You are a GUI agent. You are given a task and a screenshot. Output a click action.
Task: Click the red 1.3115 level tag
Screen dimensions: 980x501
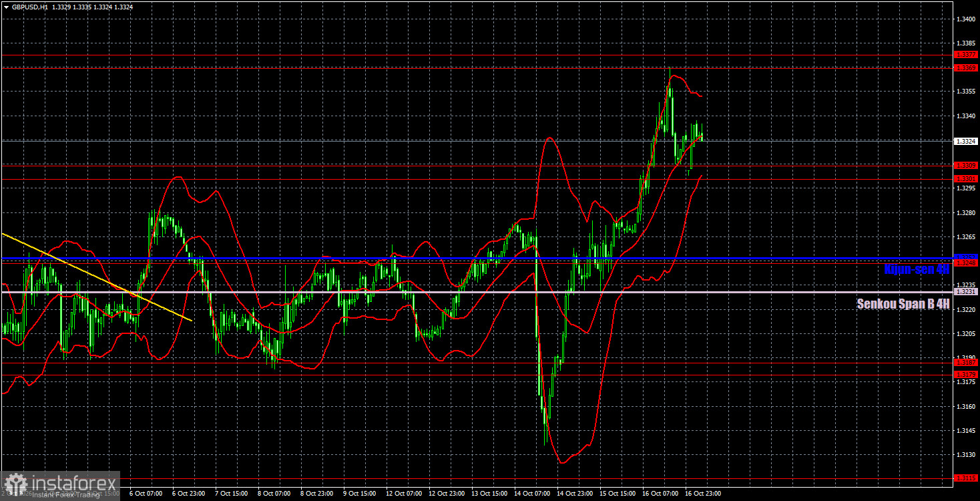[966, 478]
